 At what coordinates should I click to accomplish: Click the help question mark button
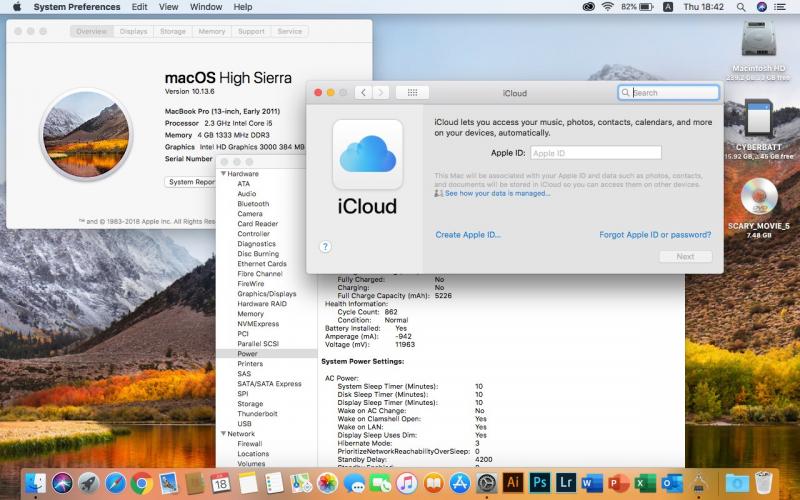pos(325,246)
